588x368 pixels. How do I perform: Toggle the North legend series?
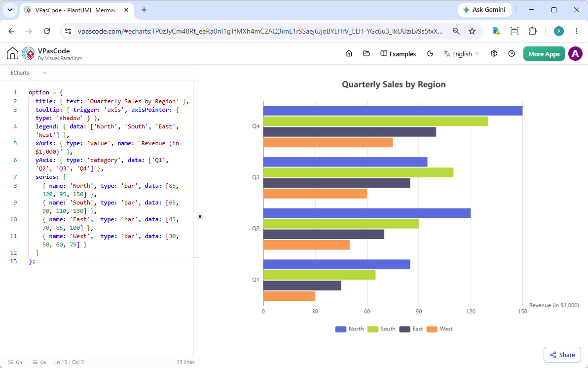click(349, 329)
